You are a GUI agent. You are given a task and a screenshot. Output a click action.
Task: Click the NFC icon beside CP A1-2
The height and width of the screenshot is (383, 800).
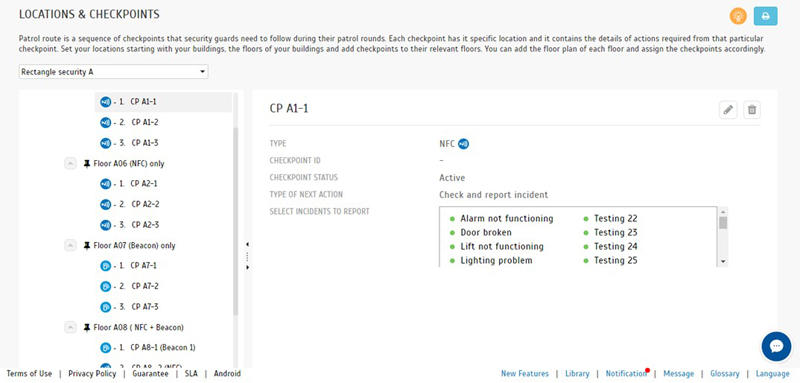(105, 122)
